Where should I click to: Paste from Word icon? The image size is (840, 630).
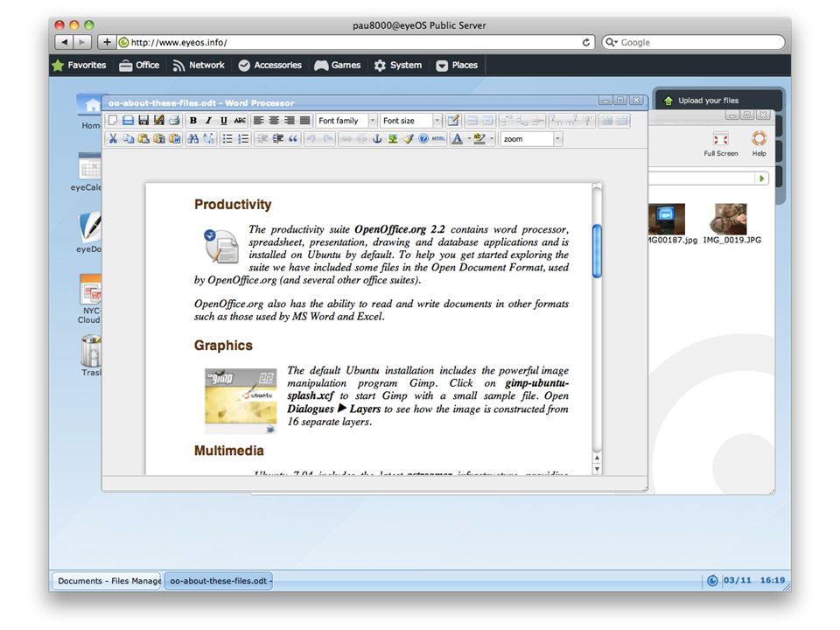click(174, 139)
